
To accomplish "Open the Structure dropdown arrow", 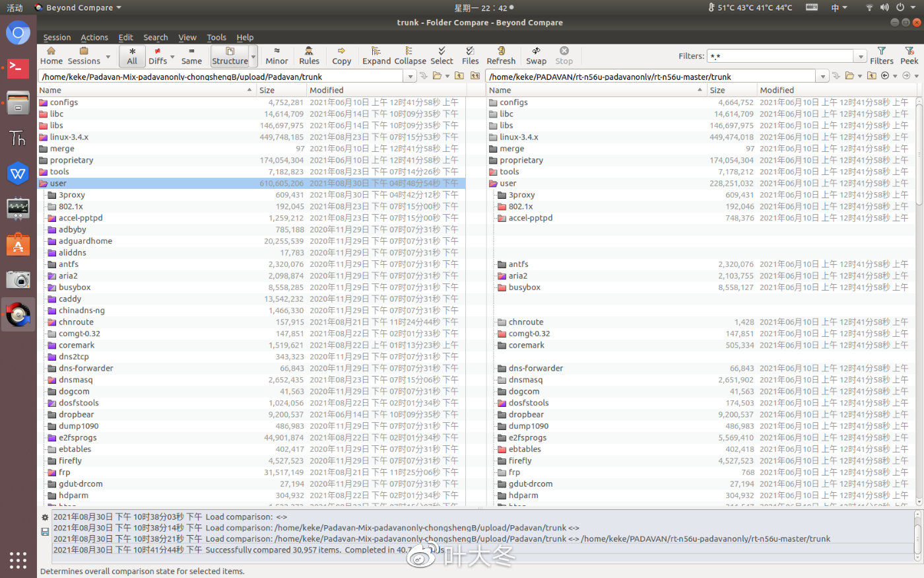I will (x=253, y=56).
